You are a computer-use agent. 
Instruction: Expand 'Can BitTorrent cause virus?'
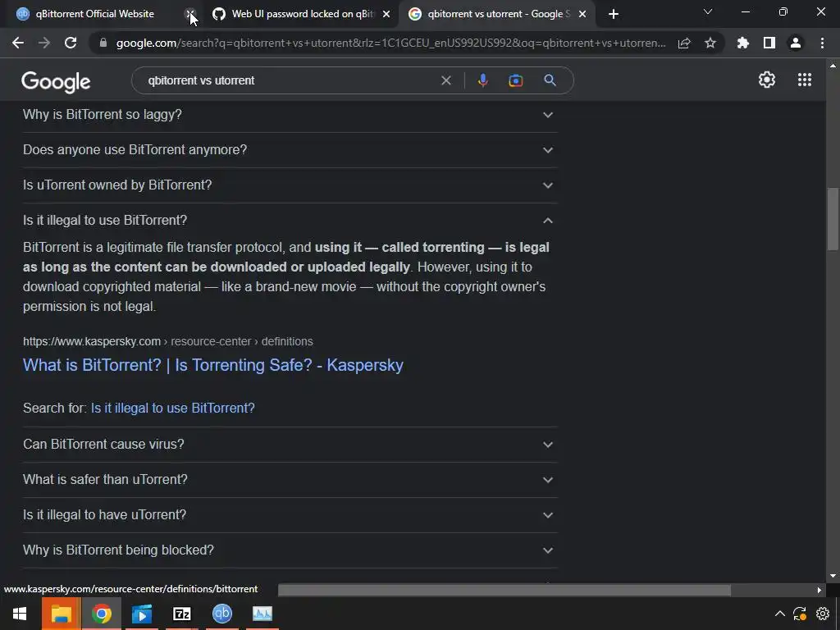pyautogui.click(x=290, y=445)
